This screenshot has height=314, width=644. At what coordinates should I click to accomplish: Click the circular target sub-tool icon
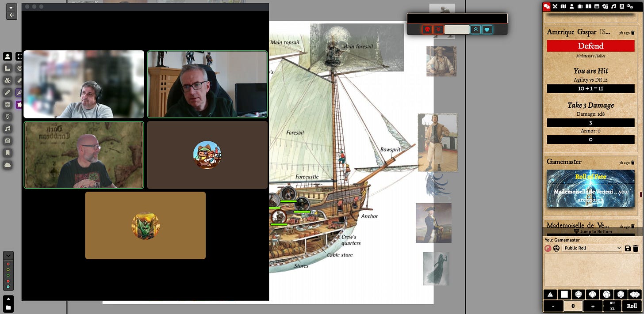pyautogui.click(x=19, y=68)
